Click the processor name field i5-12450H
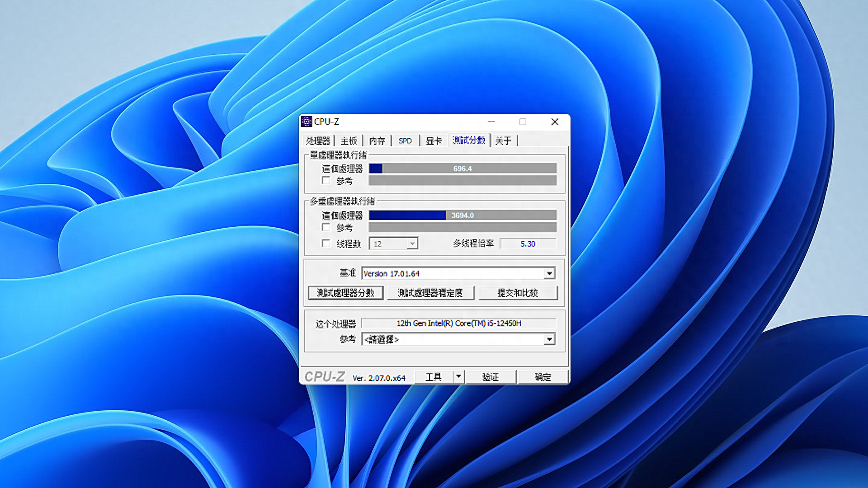 point(459,323)
